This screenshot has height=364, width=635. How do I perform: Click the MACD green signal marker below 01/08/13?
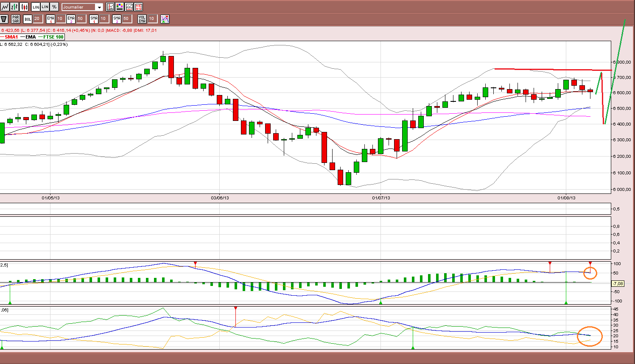(566, 302)
